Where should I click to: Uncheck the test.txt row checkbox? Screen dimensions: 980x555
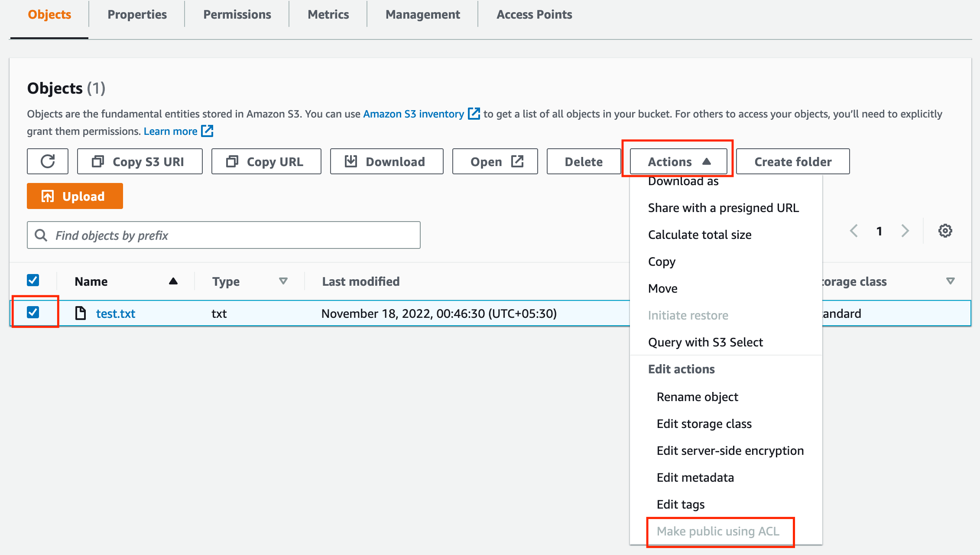(33, 312)
